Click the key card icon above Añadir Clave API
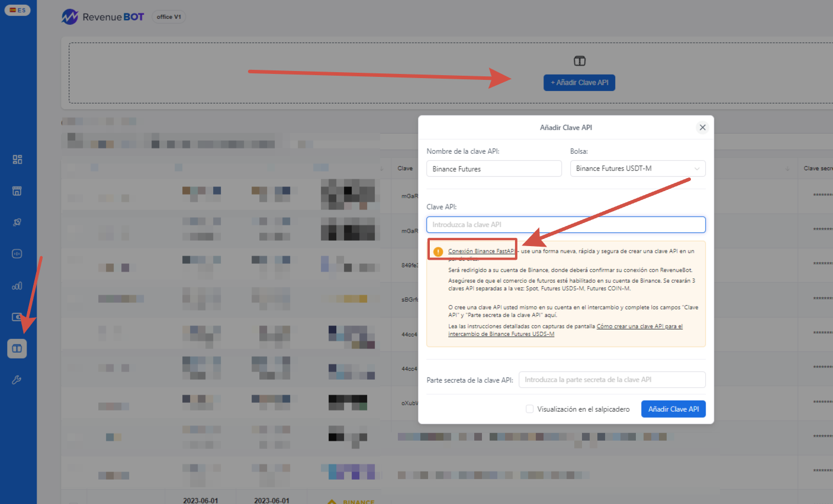Screen dimensions: 833x504 coord(580,61)
